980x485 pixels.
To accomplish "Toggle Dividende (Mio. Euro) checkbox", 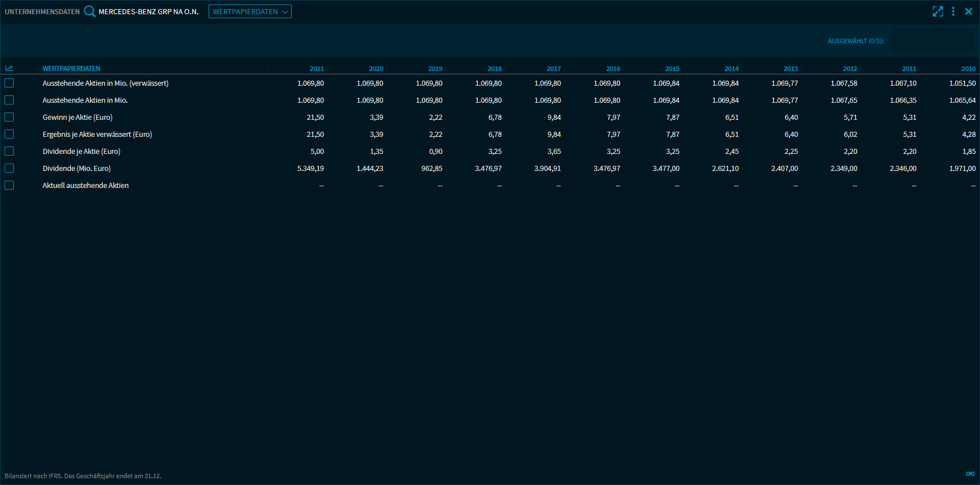I will tap(9, 169).
